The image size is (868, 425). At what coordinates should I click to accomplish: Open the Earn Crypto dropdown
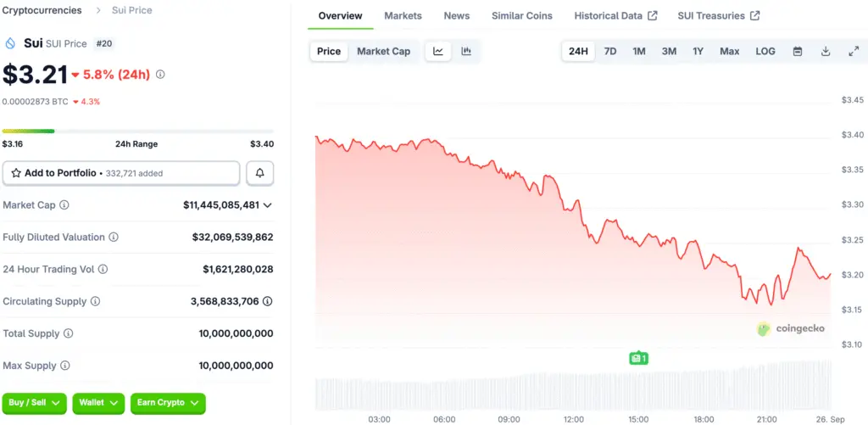pyautogui.click(x=168, y=402)
